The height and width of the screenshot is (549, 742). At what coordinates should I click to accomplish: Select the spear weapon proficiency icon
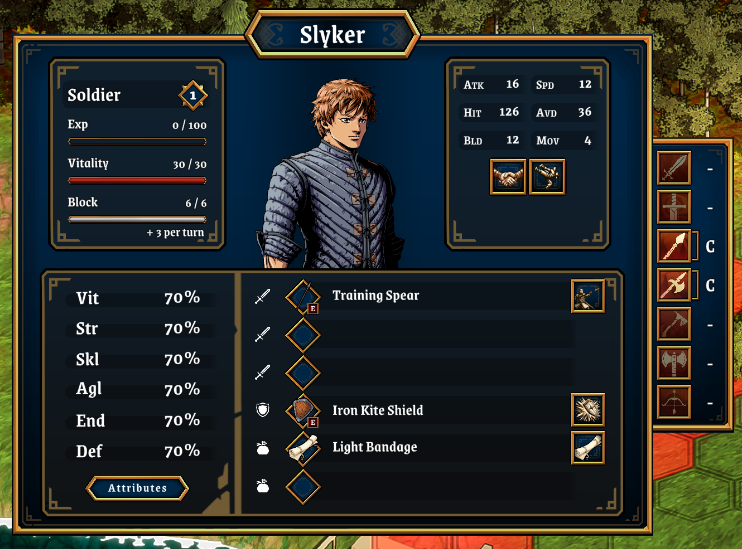[x=674, y=246]
